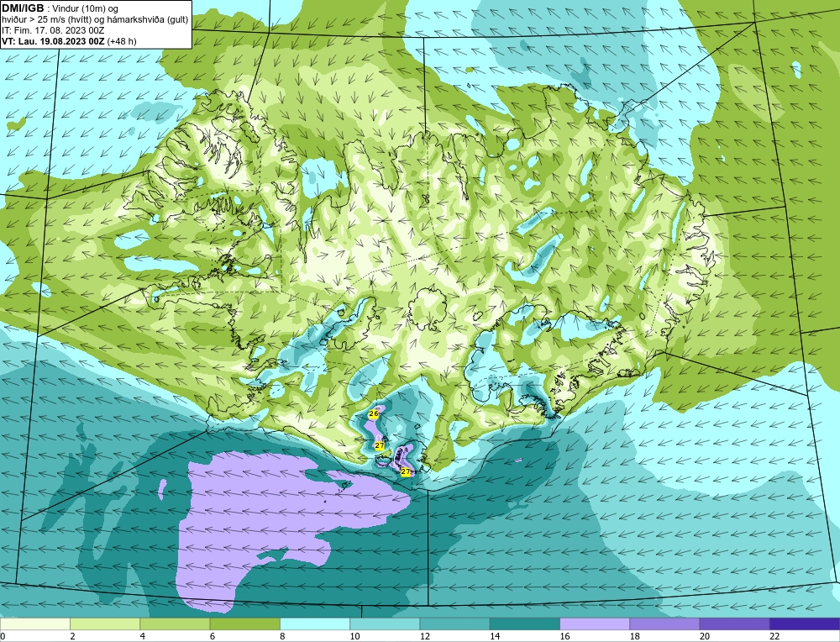The image size is (840, 642).
Task: Click the 8–10 m/s pale cyan legend swatch
Action: pyautogui.click(x=315, y=624)
